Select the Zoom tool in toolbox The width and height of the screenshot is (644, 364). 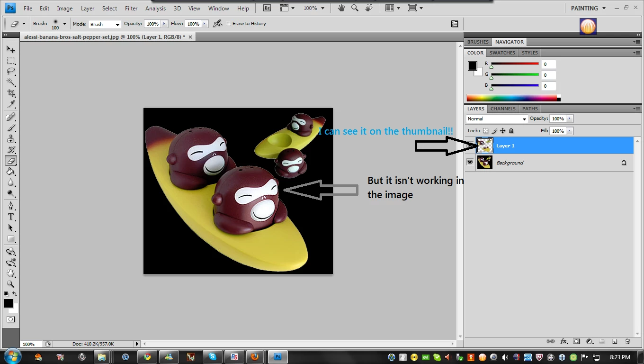click(x=10, y=284)
